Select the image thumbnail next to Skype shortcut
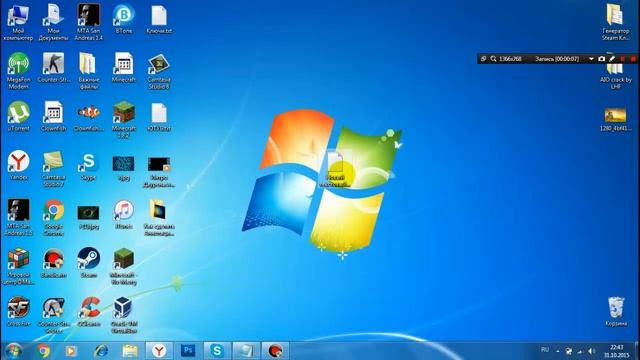The height and width of the screenshot is (360, 640). click(124, 168)
